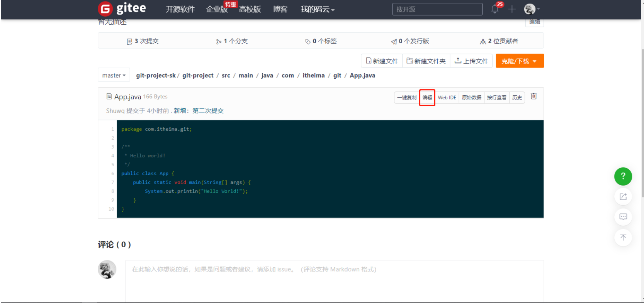644x304 pixels.
Task: Open the Web IDE button
Action: (x=447, y=98)
